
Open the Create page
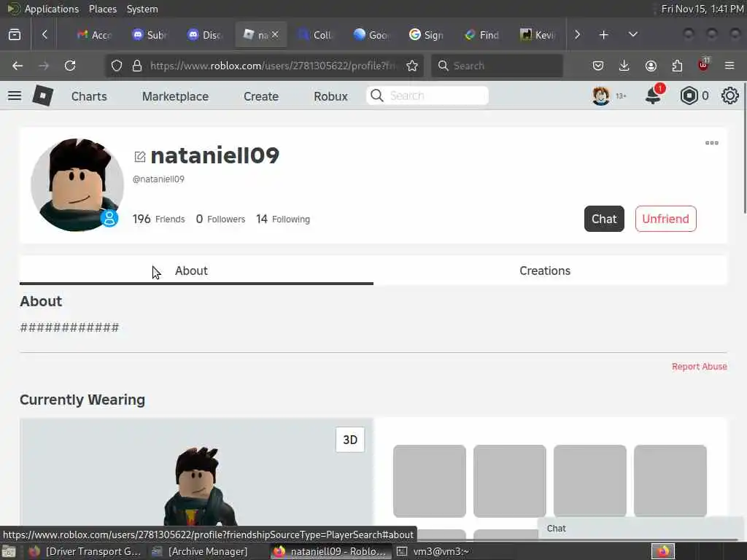pyautogui.click(x=261, y=96)
